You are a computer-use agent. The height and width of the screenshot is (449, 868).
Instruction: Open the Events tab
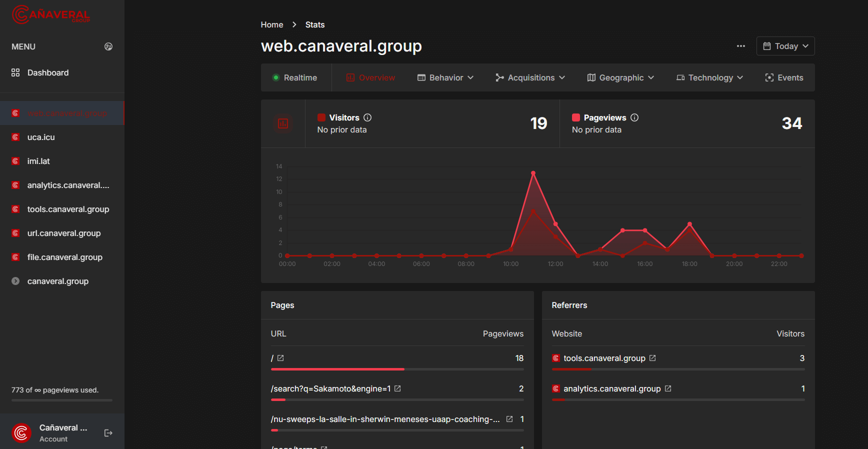(x=784, y=77)
